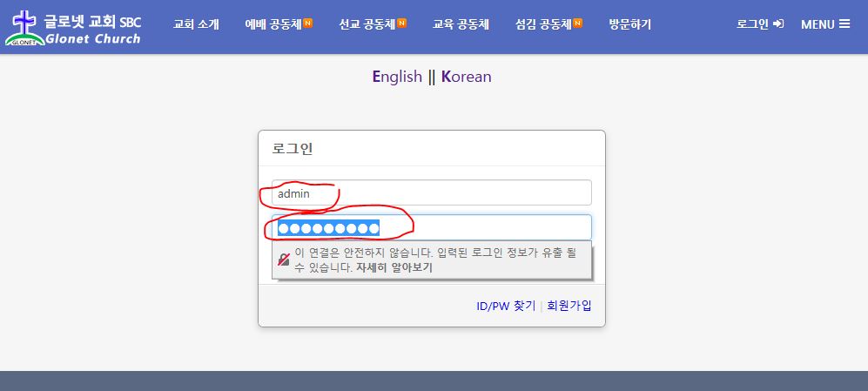Open the 교회 소개 menu
The image size is (868, 391).
[196, 24]
